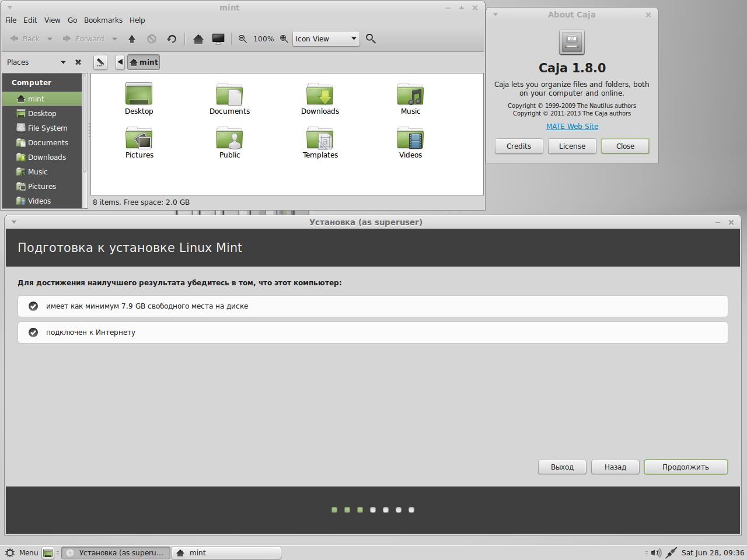Click the path bar left scroll arrow

(120, 62)
